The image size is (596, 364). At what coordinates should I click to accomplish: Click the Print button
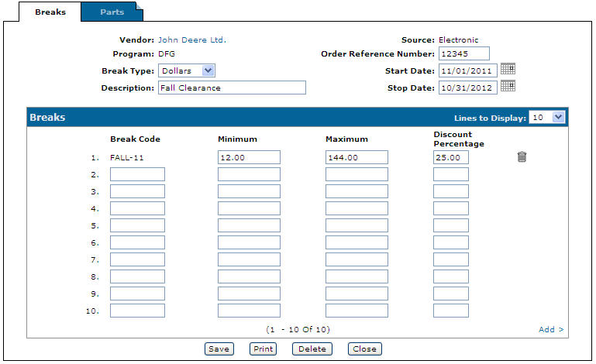[263, 349]
